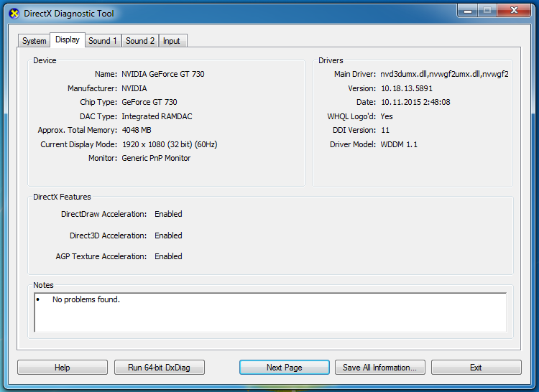Click the Exit button

[476, 368]
